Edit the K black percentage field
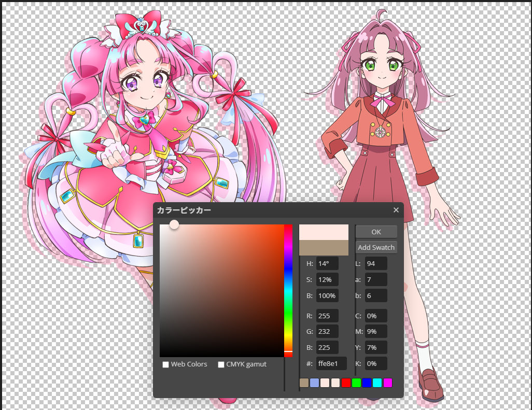Viewport: 532px width, 410px height. (376, 363)
